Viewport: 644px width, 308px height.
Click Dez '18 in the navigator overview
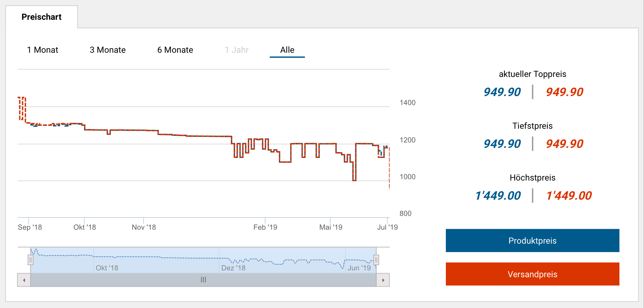tap(233, 268)
